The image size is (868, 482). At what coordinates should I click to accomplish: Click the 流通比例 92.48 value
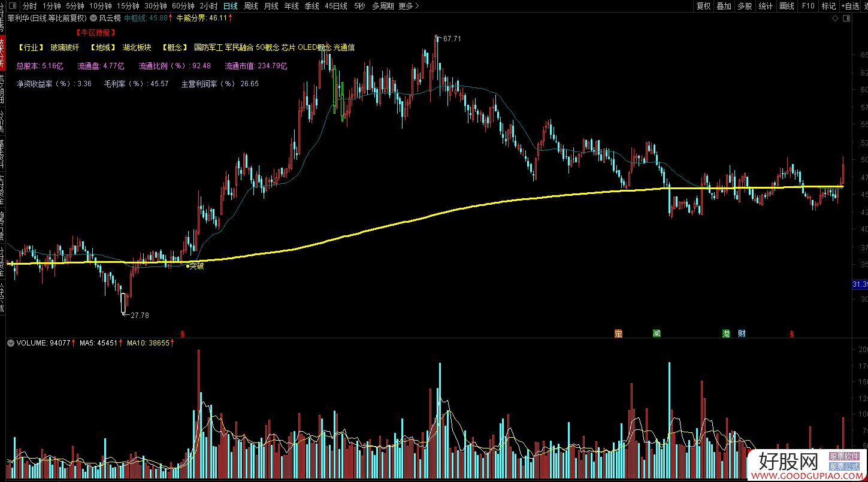(x=175, y=66)
